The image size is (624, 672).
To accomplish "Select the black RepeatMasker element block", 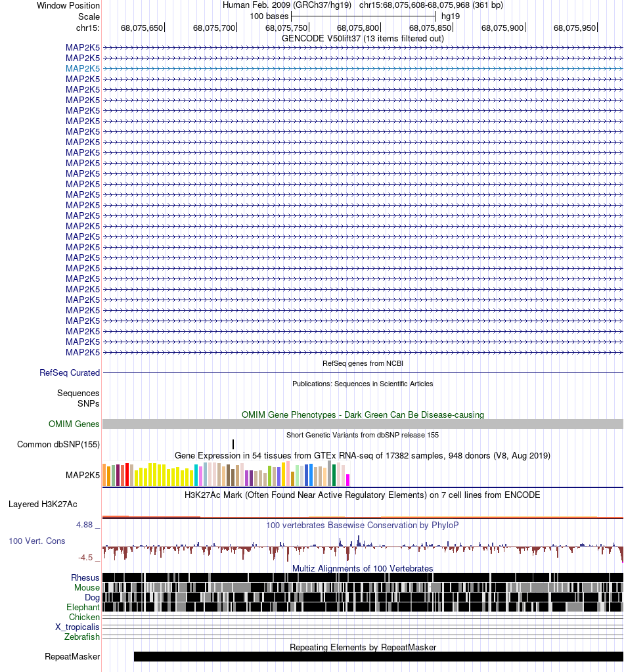I will (x=378, y=657).
